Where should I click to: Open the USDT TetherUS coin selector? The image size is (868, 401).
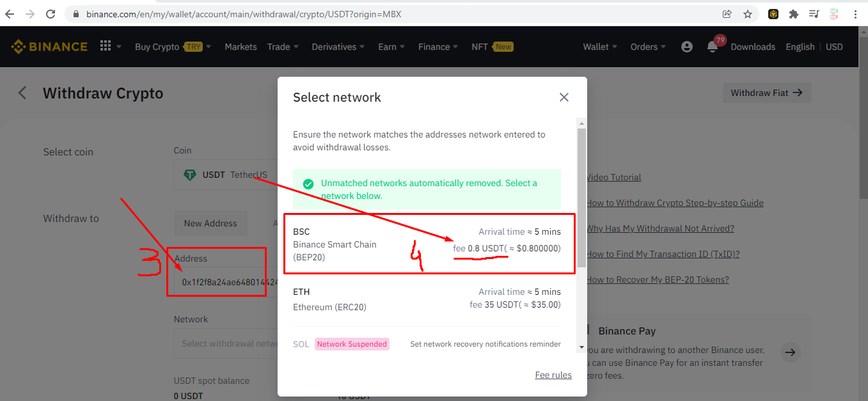coord(226,175)
